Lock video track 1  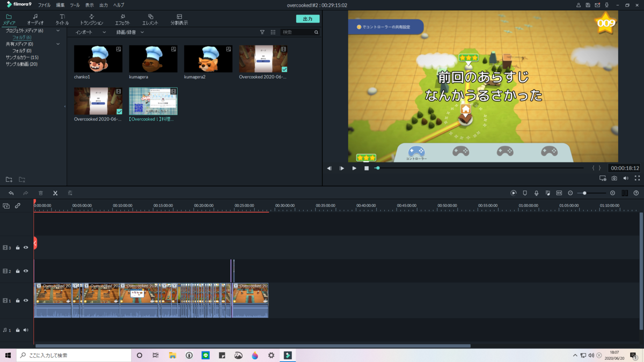tap(18, 301)
